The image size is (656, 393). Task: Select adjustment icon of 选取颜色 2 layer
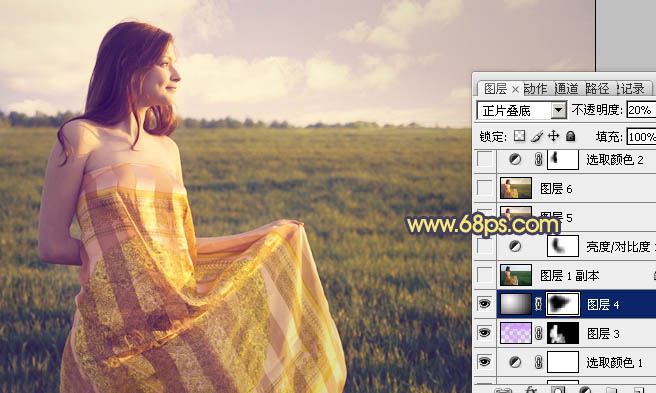point(515,159)
